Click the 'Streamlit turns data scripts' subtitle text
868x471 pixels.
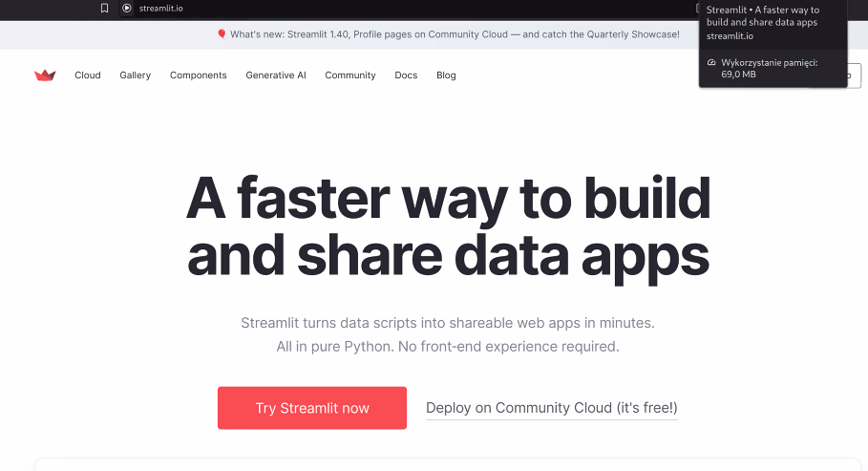click(448, 323)
